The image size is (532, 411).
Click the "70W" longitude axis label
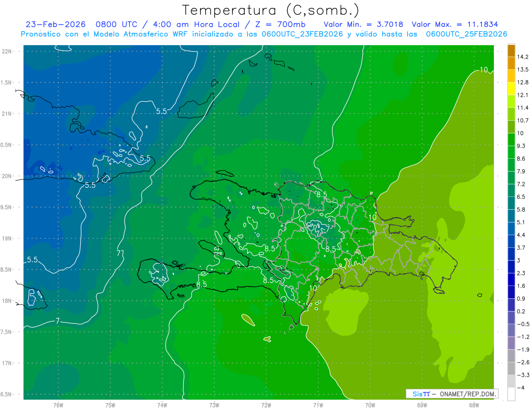[x=370, y=405]
